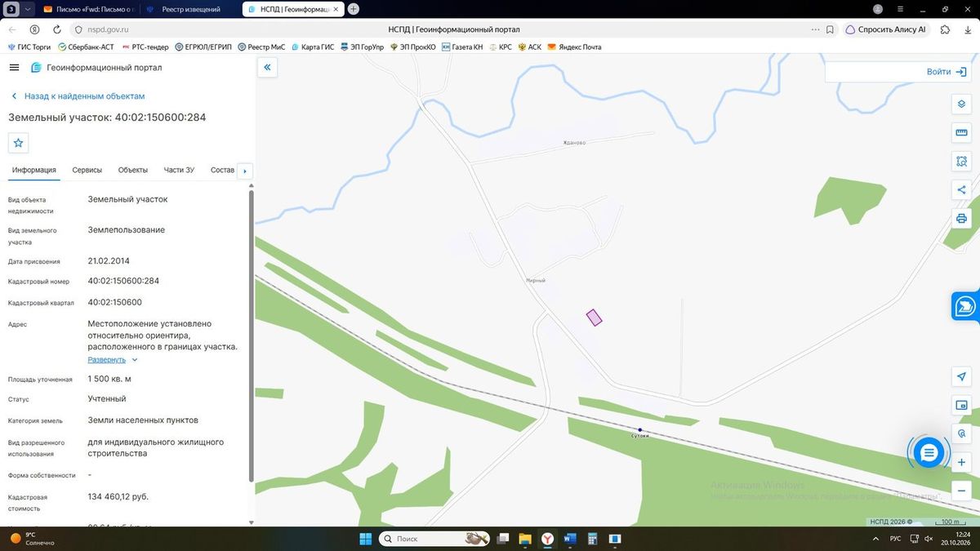Click the Войти login button
The height and width of the screenshot is (551, 980).
(x=947, y=72)
